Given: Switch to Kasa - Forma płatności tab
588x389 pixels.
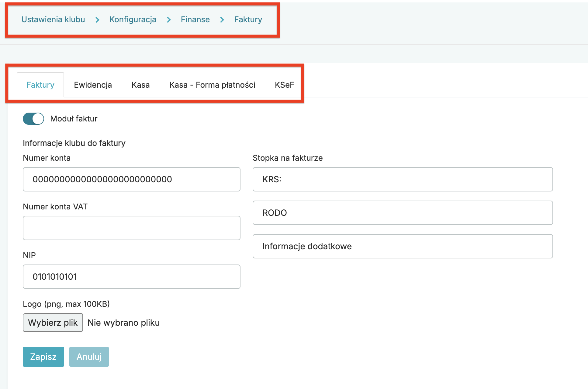Looking at the screenshot, I should [212, 85].
